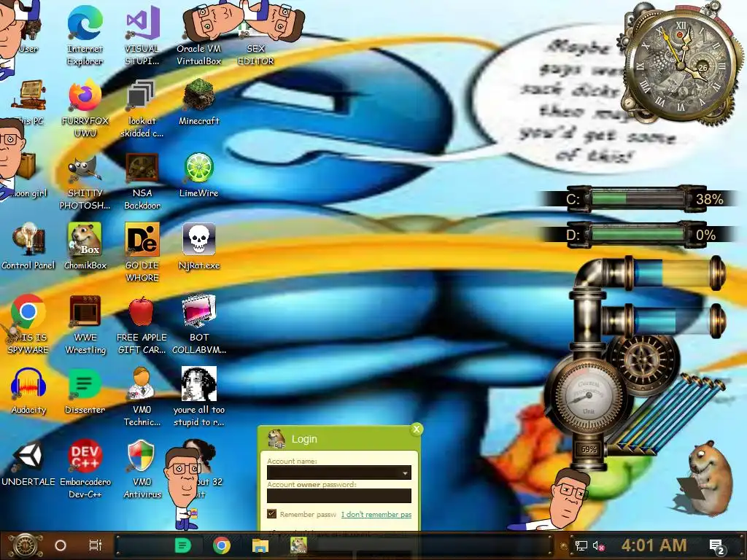The height and width of the screenshot is (560, 747).
Task: Click the steampunk clock gadget
Action: 681,64
